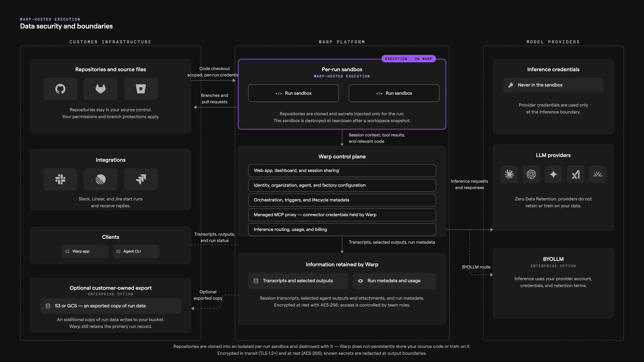The image size is (644, 362).
Task: Click the Clients card heading
Action: 111,237
